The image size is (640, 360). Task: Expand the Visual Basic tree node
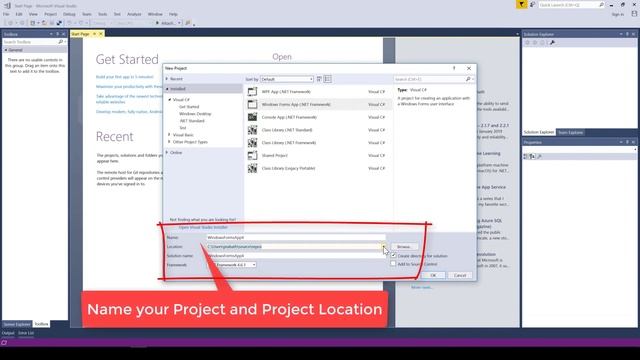coord(169,135)
